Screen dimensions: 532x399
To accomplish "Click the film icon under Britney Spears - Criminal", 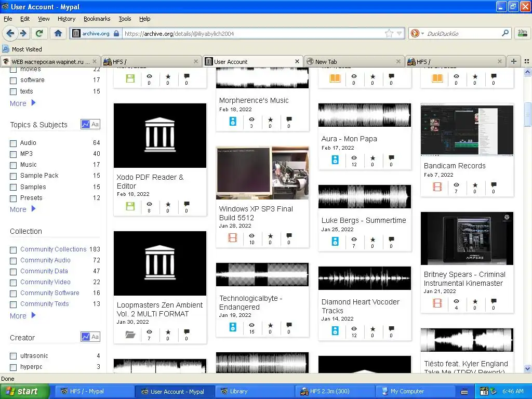I will tap(437, 303).
